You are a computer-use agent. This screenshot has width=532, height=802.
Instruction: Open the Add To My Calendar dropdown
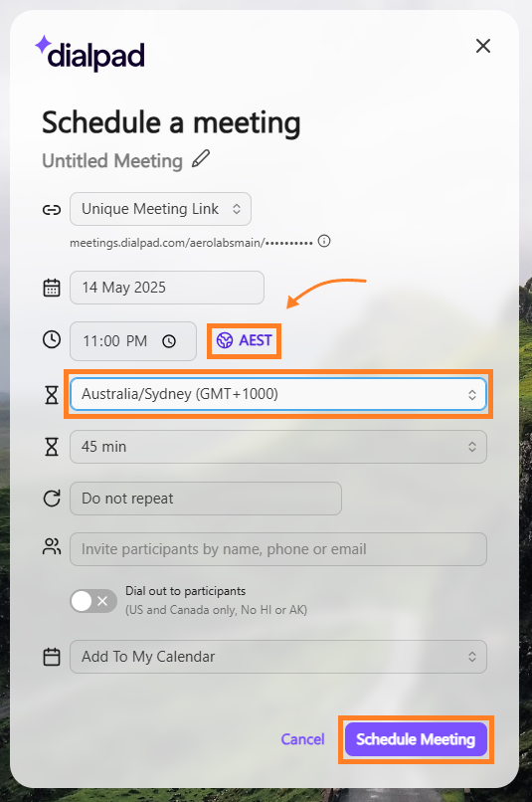click(x=278, y=657)
